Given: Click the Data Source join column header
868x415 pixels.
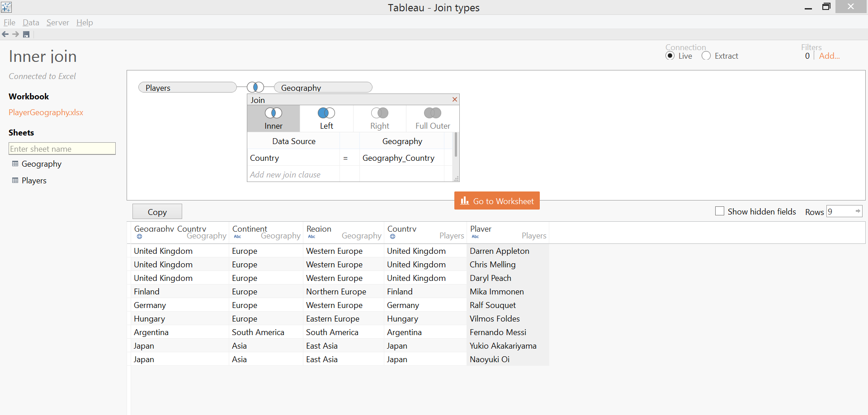Looking at the screenshot, I should click(294, 141).
